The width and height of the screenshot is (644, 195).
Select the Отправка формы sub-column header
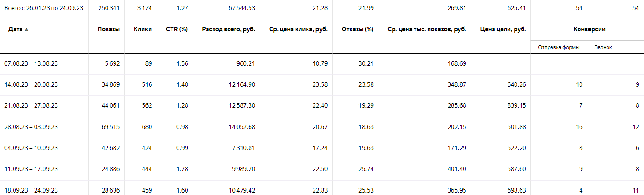tap(559, 47)
